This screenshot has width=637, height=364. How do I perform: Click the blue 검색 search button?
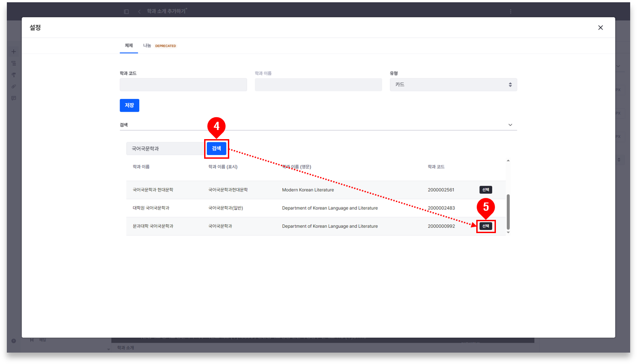(216, 149)
